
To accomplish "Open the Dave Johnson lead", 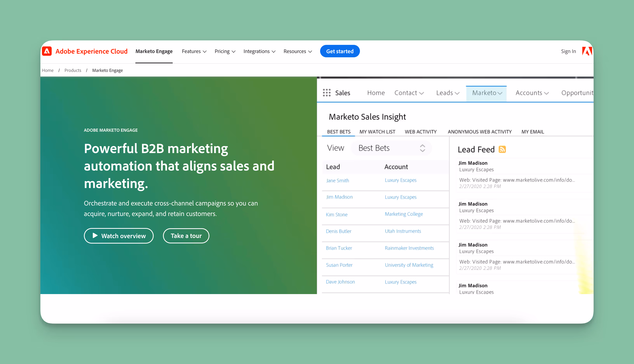I will 340,282.
